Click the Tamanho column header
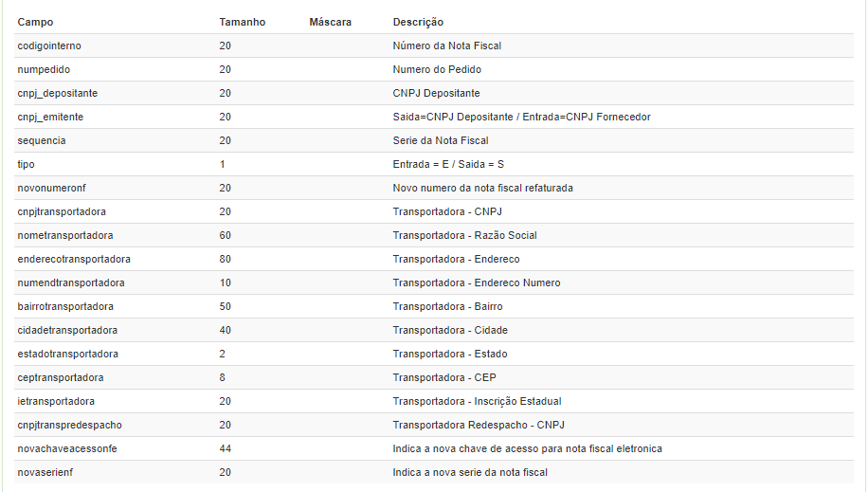Image resolution: width=868 pixels, height=492 pixels. [x=242, y=22]
